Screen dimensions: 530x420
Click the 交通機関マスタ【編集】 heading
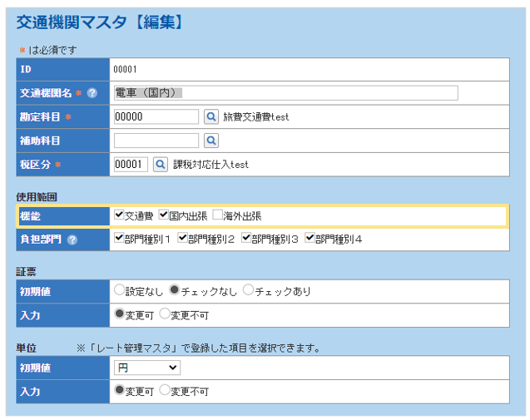(101, 22)
